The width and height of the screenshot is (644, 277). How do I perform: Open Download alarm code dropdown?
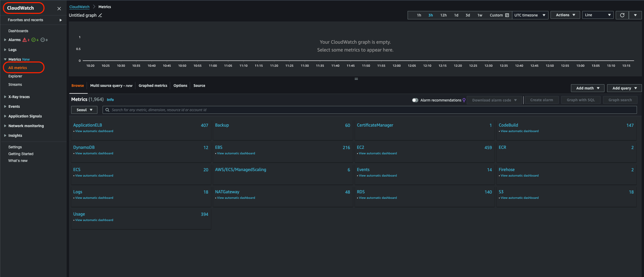tap(494, 100)
